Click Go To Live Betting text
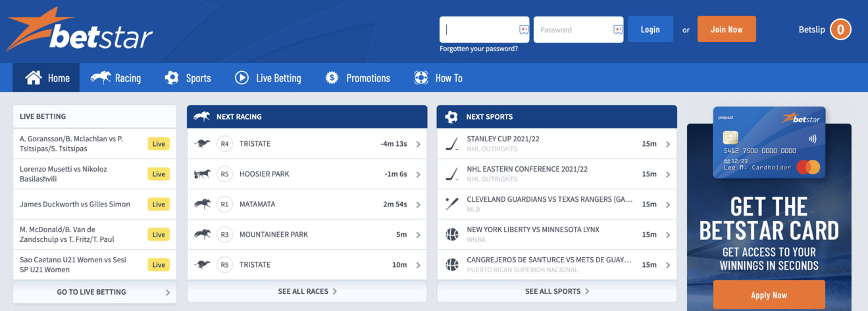Image resolution: width=868 pixels, height=311 pixels. 91,292
